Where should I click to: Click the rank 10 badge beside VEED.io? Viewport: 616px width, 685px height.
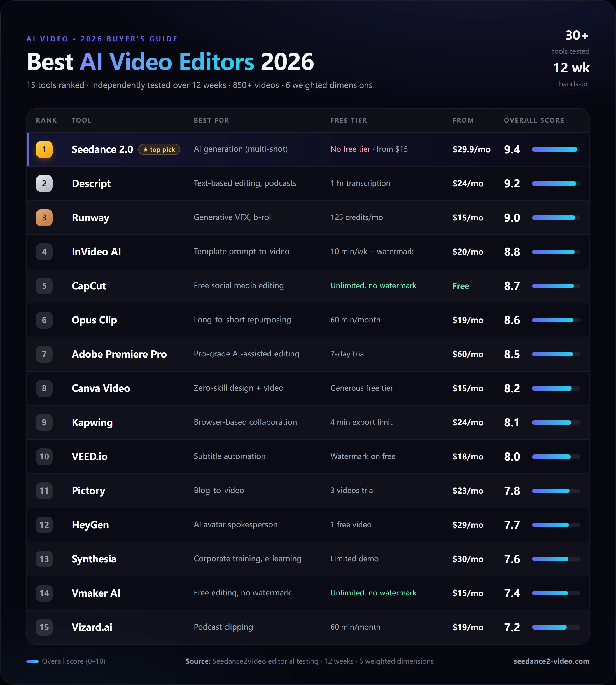tap(44, 457)
